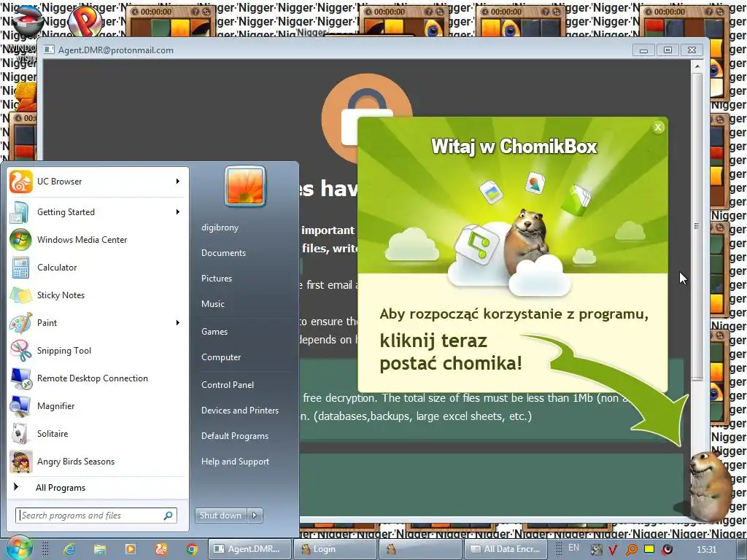Viewport: 747px width, 560px height.
Task: Click the round dark tray icon
Action: [x=667, y=550]
